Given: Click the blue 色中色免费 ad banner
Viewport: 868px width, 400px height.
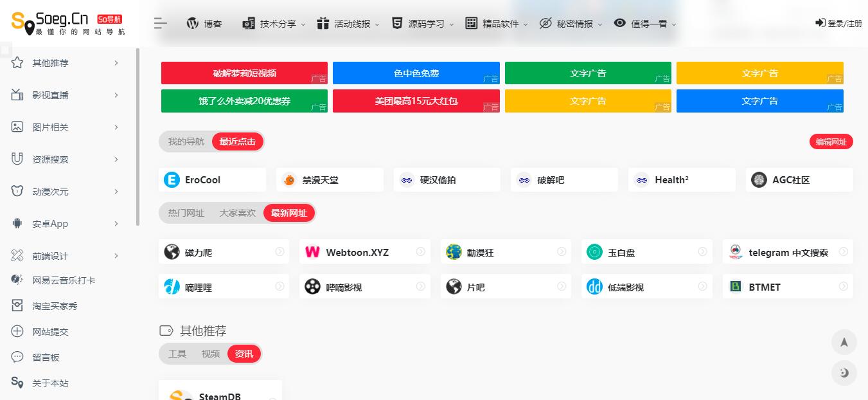Looking at the screenshot, I should [416, 73].
